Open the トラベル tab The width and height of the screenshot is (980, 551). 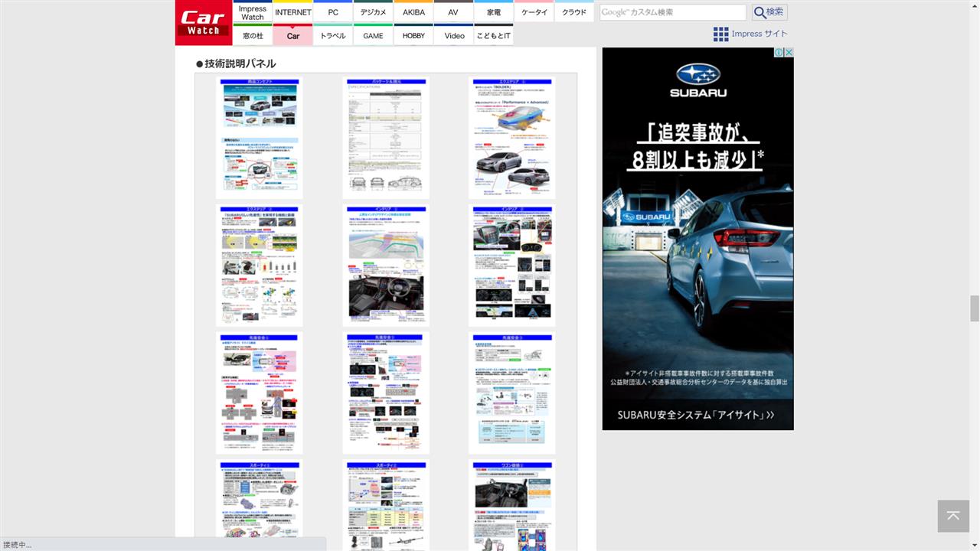click(x=333, y=35)
